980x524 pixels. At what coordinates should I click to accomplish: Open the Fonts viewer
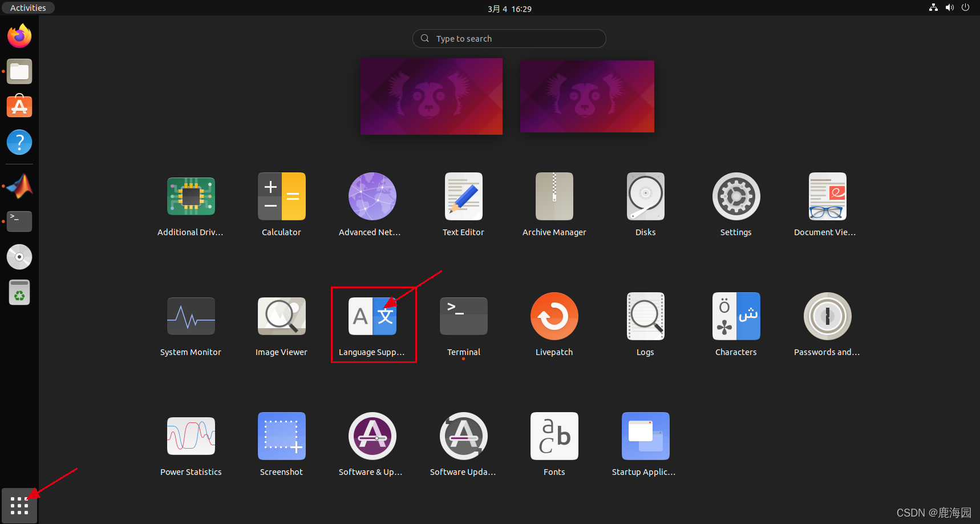pyautogui.click(x=554, y=436)
